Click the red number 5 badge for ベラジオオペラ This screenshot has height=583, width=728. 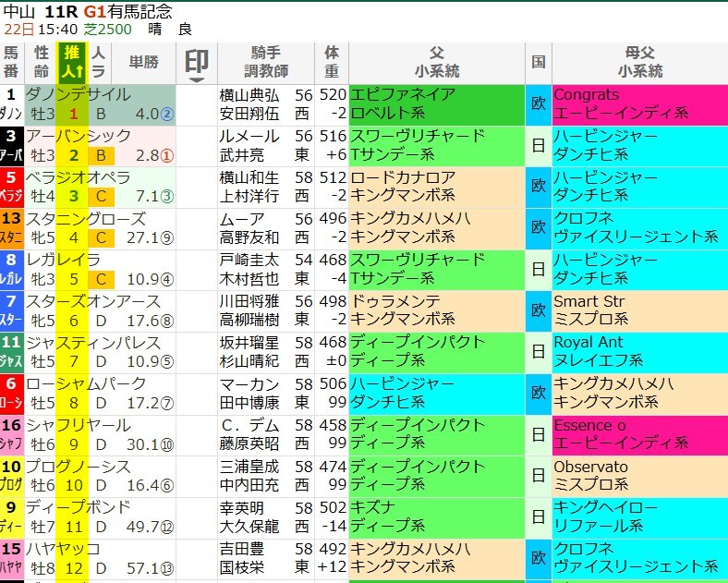pyautogui.click(x=11, y=177)
